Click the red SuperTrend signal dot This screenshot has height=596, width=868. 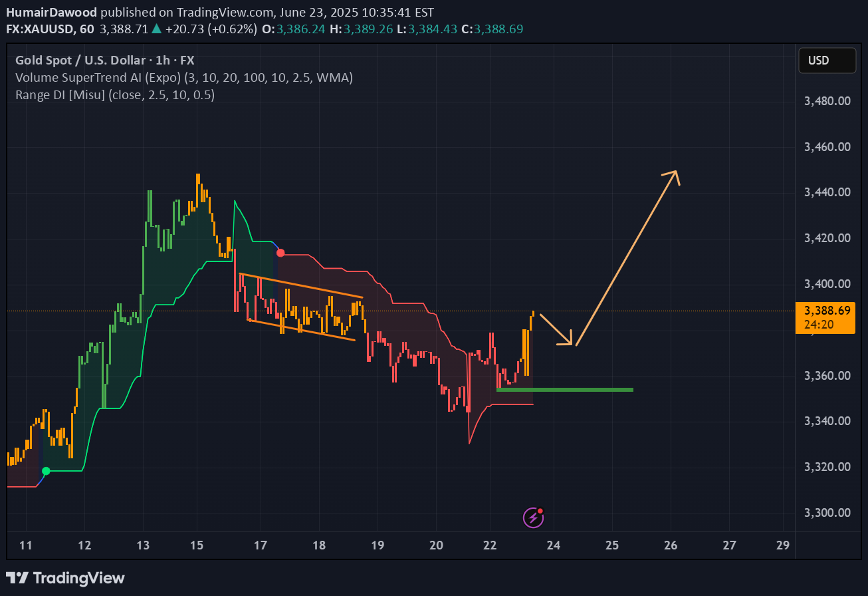pyautogui.click(x=280, y=253)
